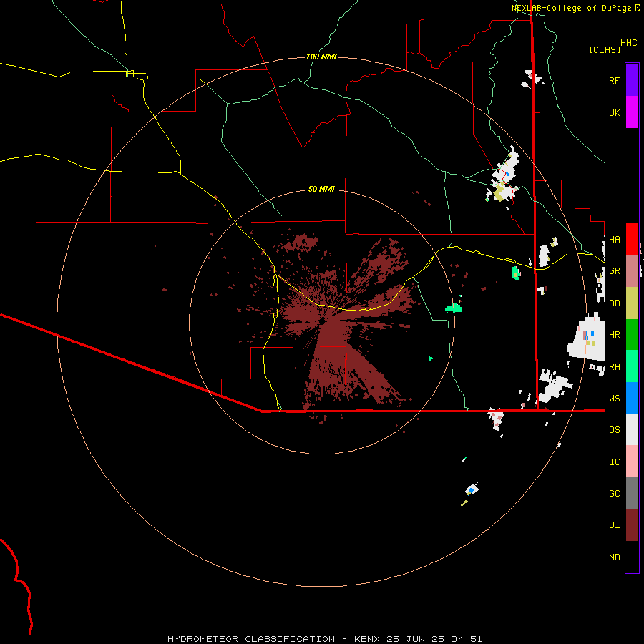Viewport: 644px width, 644px height.
Task: Click the Hydrometeor Classification KEMX caption
Action: pos(324,639)
